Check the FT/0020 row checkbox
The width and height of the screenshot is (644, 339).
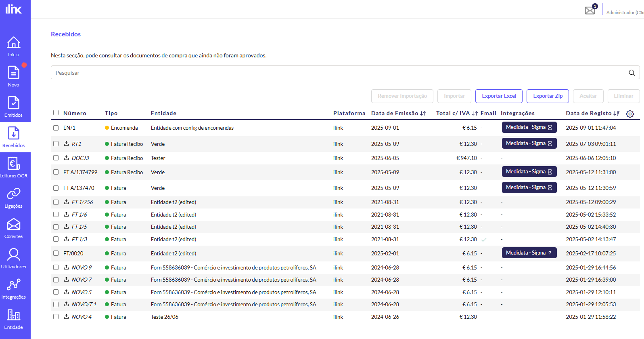[56, 253]
